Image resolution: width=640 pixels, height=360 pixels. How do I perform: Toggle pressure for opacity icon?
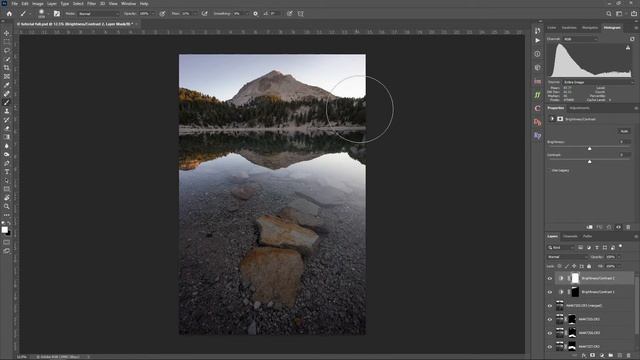pos(162,13)
